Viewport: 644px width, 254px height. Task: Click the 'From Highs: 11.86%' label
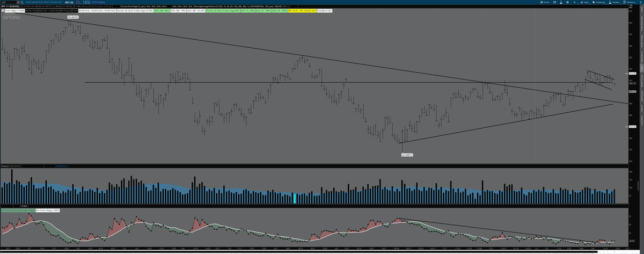(x=15, y=11)
